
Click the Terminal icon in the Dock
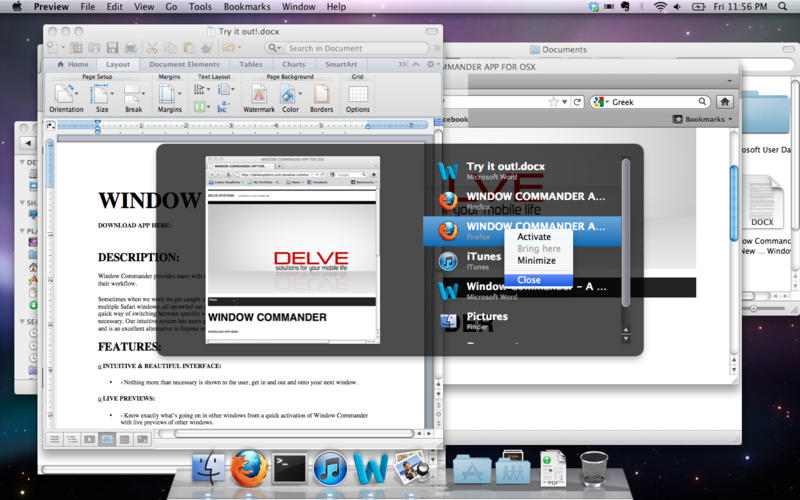290,467
